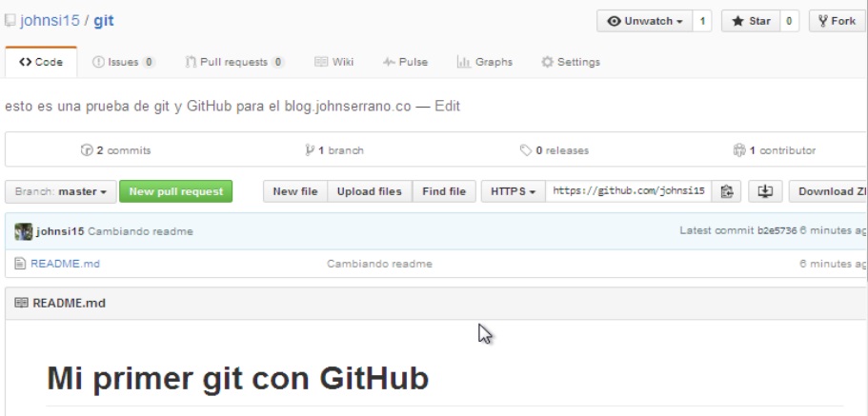Screen dimensions: 868x416
Task: Create a New file
Action: point(295,191)
